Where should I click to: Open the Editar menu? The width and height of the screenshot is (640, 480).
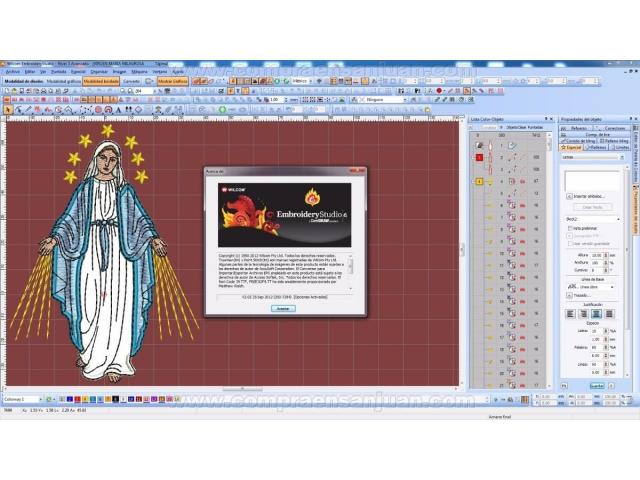tap(30, 71)
